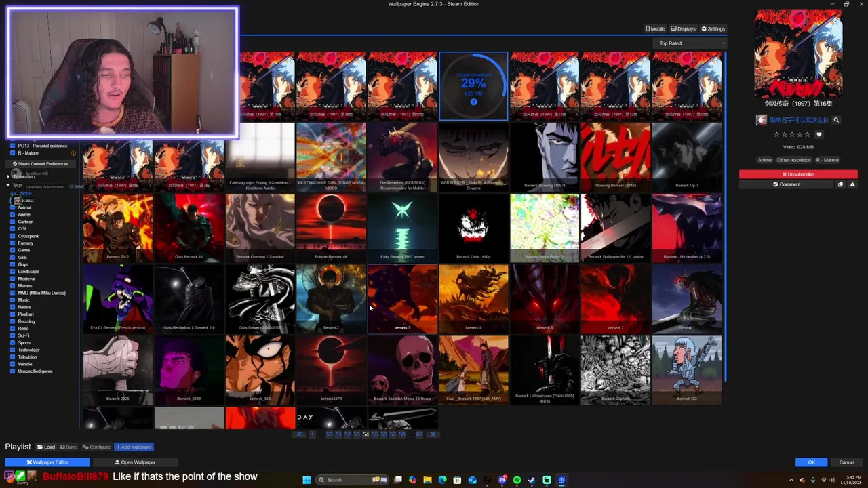
Task: Go to page 67 of results
Action: pos(419,434)
